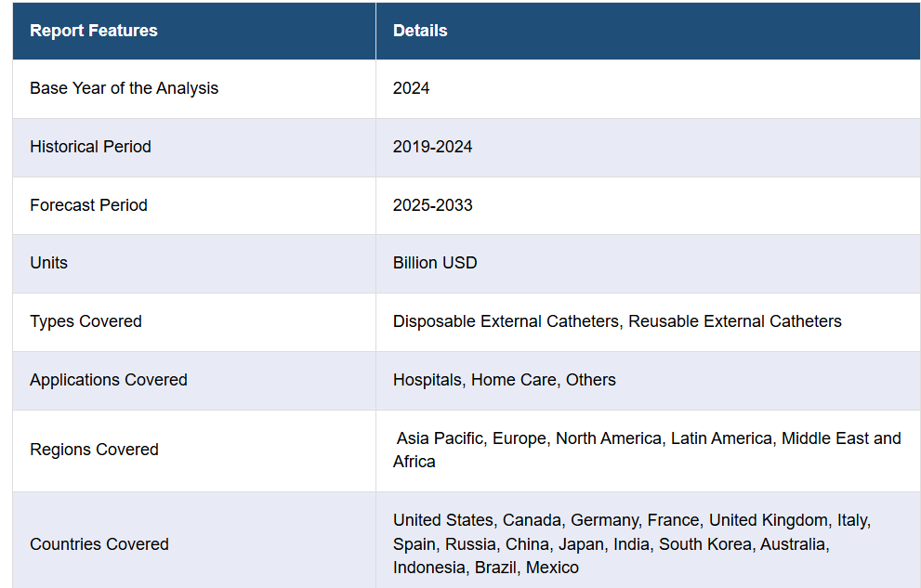Click the "Disposable External Catheters" text
Viewport: 921px width, 588px height.
[x=506, y=321]
